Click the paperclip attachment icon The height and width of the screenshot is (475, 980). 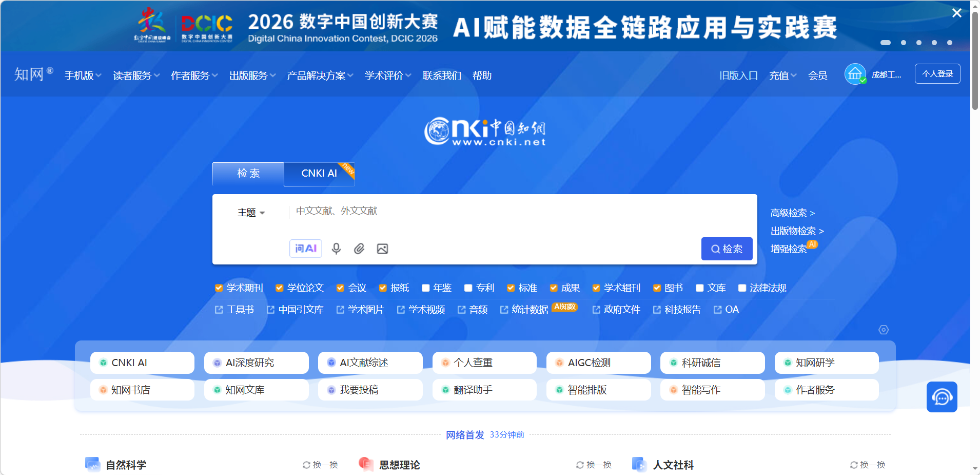pyautogui.click(x=359, y=249)
